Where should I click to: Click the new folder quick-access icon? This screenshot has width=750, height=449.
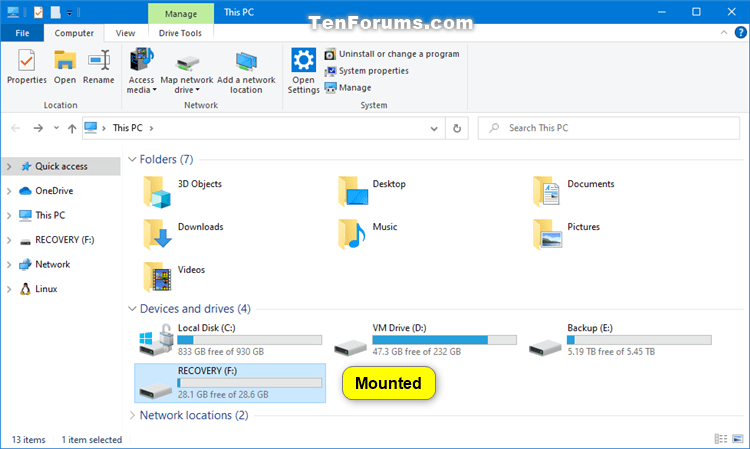click(55, 12)
